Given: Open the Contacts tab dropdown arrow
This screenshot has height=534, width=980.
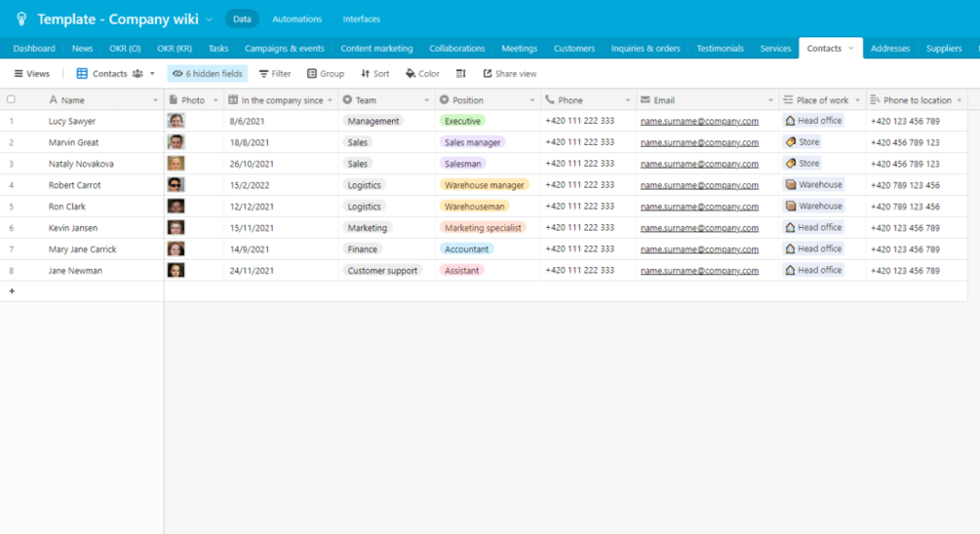Looking at the screenshot, I should pos(850,48).
